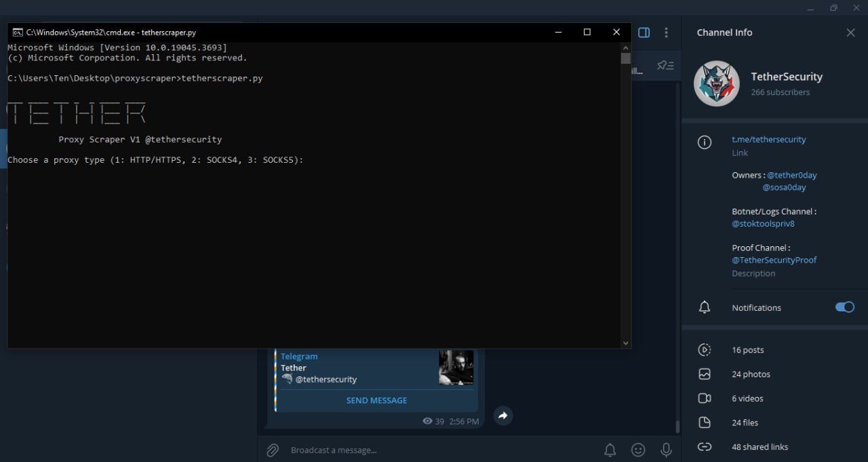The width and height of the screenshot is (868, 462).
Task: Open the 48 shared links section
Action: point(759,446)
